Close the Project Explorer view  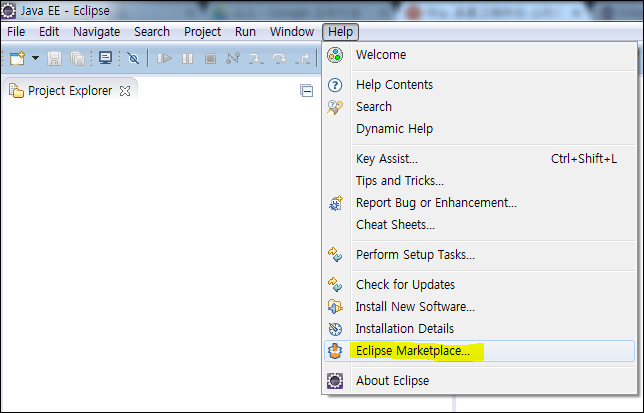pos(125,91)
